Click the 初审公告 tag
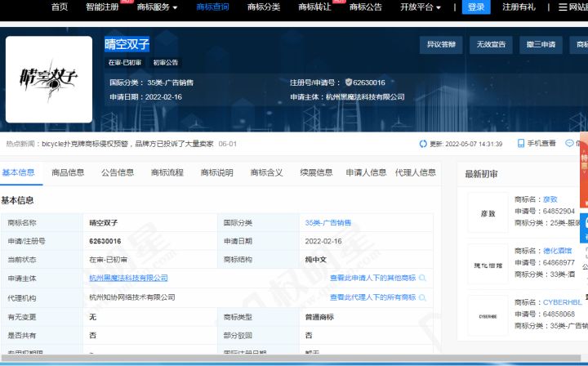This screenshot has width=588, height=366. pyautogui.click(x=165, y=63)
